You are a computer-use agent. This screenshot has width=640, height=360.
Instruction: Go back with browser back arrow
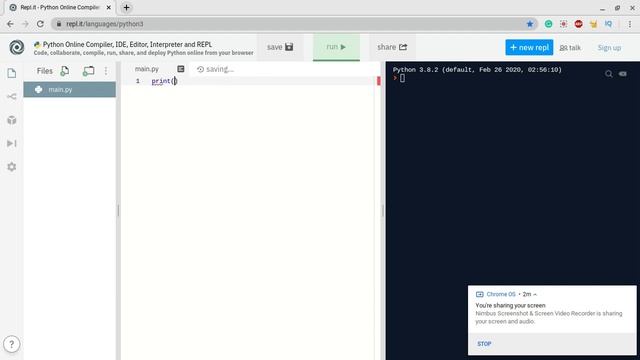[x=10, y=24]
